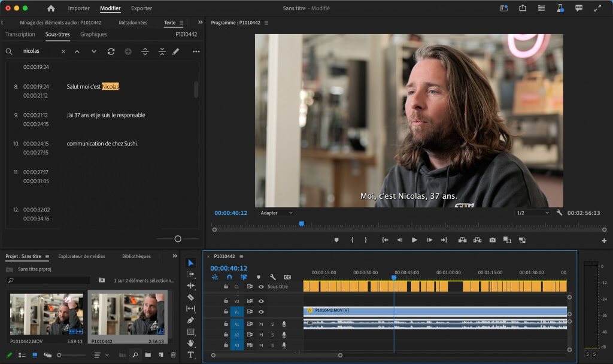613x364 pixels.
Task: Open the Adapter zoom level dropdown
Action: click(275, 213)
